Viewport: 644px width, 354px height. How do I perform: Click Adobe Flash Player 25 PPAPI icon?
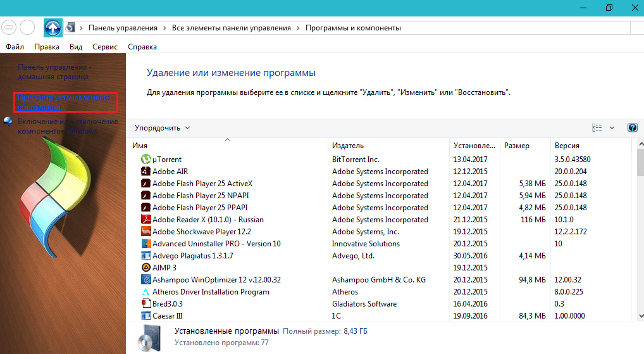146,207
